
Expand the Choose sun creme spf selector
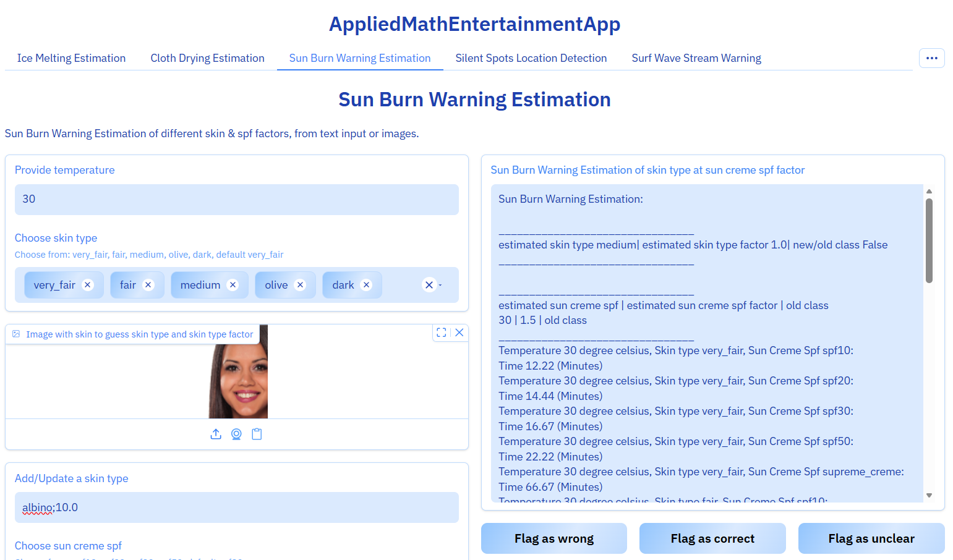click(68, 546)
